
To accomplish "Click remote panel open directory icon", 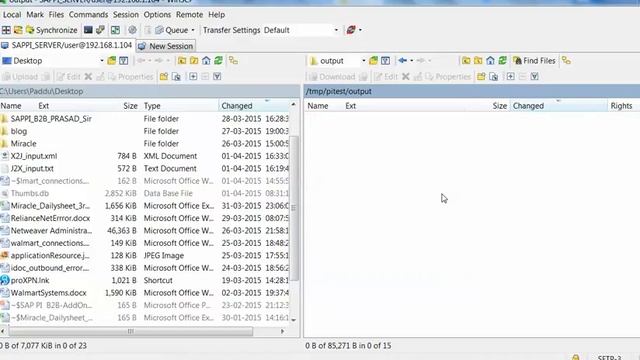I will 373,61.
